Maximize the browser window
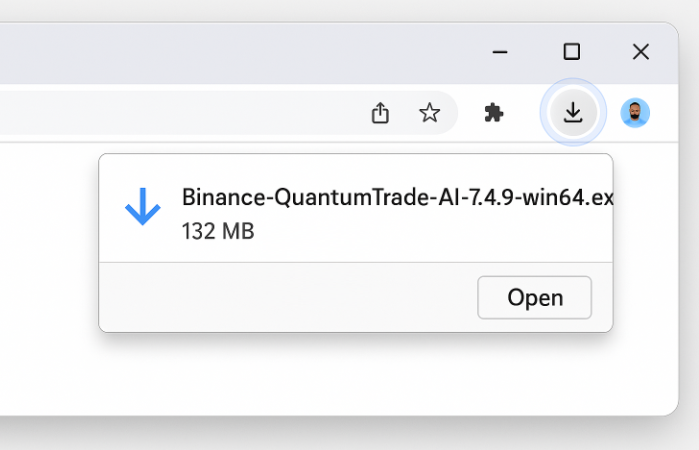The height and width of the screenshot is (450, 699). point(572,52)
